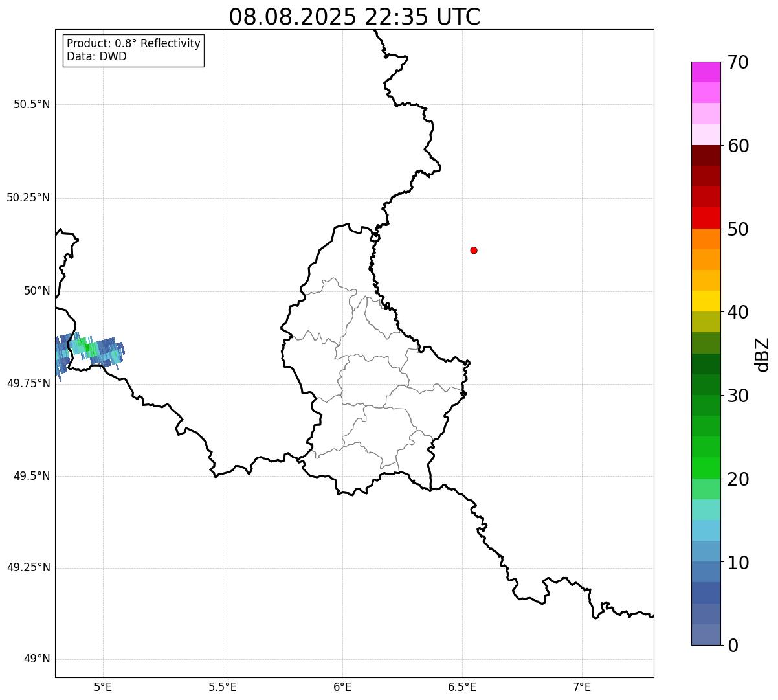Click the 5°E longitude label

(x=104, y=686)
